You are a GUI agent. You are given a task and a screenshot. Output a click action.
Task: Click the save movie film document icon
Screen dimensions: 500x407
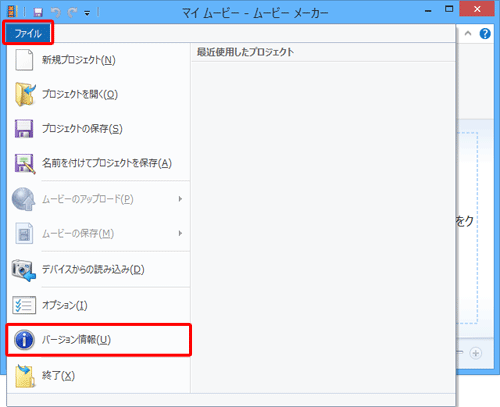click(24, 233)
